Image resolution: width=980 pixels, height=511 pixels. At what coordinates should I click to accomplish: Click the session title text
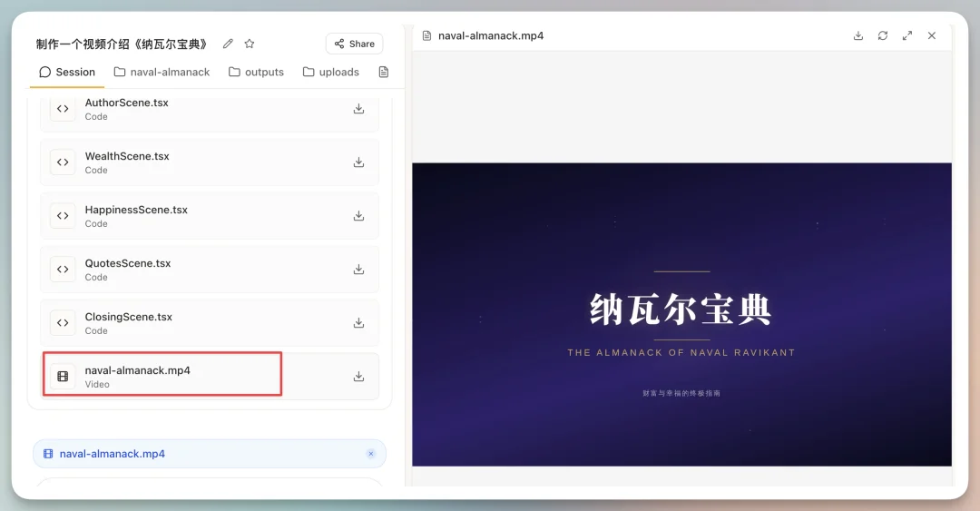[x=122, y=44]
